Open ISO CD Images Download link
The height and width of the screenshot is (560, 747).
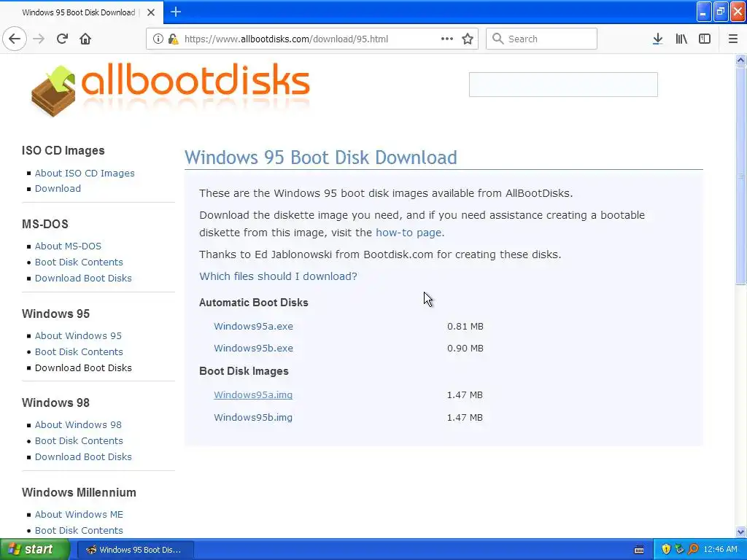point(58,188)
